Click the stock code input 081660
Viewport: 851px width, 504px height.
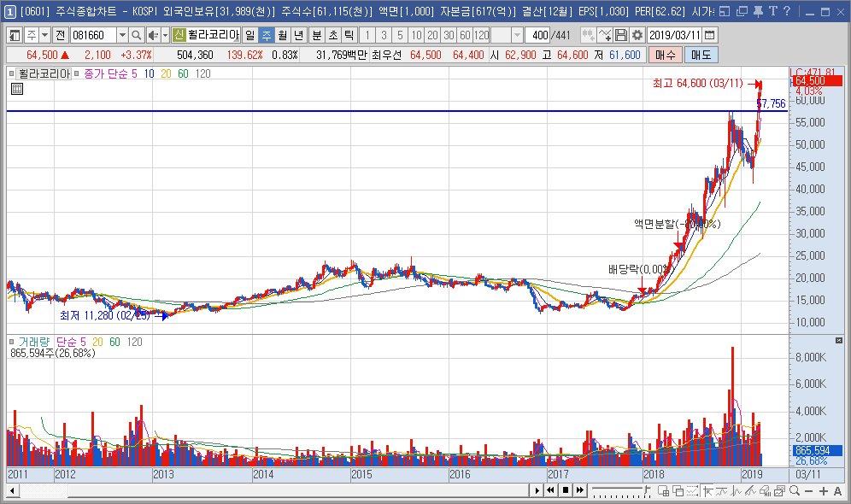click(x=93, y=35)
